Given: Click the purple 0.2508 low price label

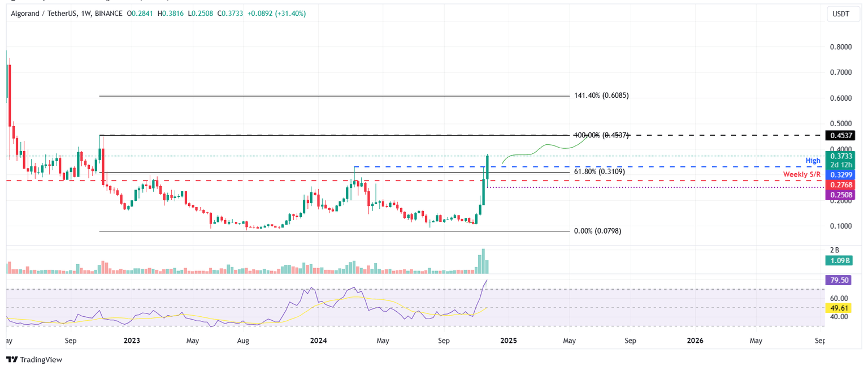Looking at the screenshot, I should pyautogui.click(x=841, y=194).
